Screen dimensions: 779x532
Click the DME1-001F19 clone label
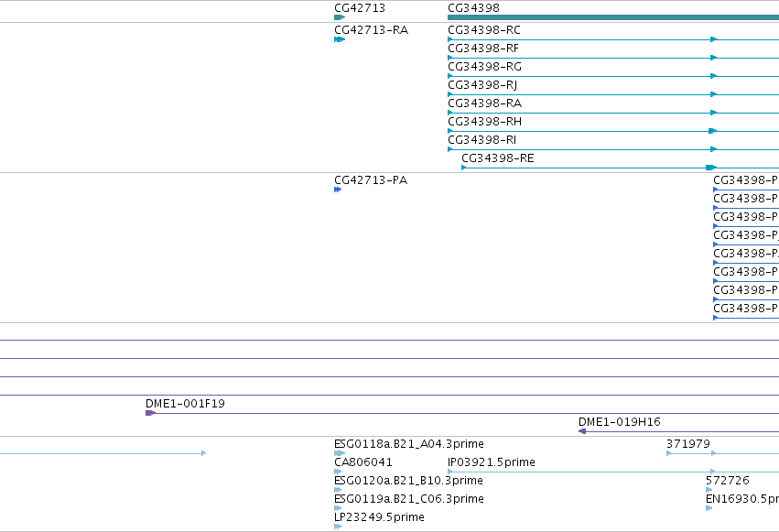185,404
